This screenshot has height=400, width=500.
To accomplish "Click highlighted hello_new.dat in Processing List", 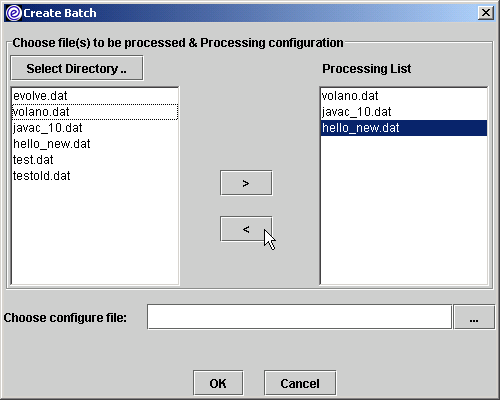I will click(x=404, y=128).
